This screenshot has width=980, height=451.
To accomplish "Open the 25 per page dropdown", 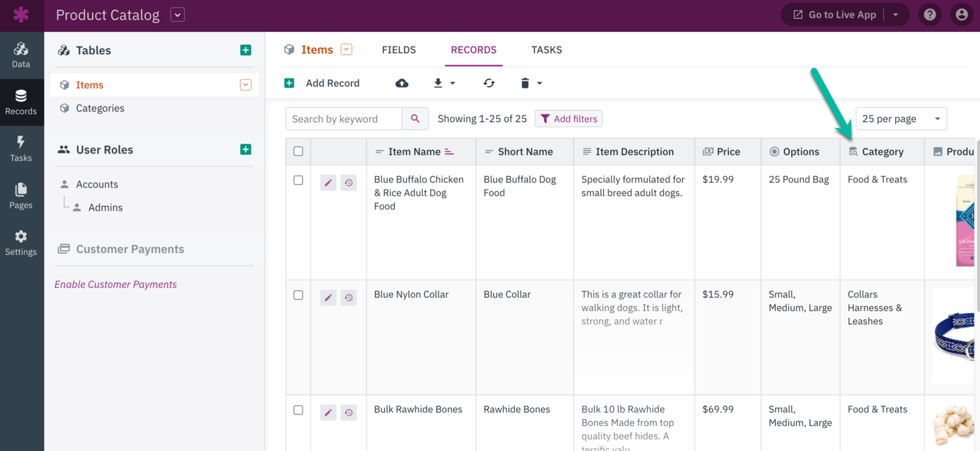I will (x=900, y=119).
